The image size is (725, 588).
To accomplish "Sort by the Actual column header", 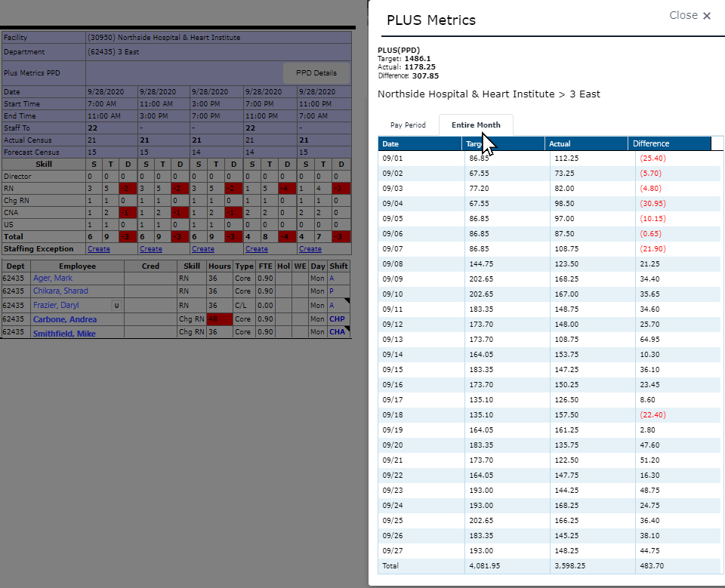I will 585,143.
